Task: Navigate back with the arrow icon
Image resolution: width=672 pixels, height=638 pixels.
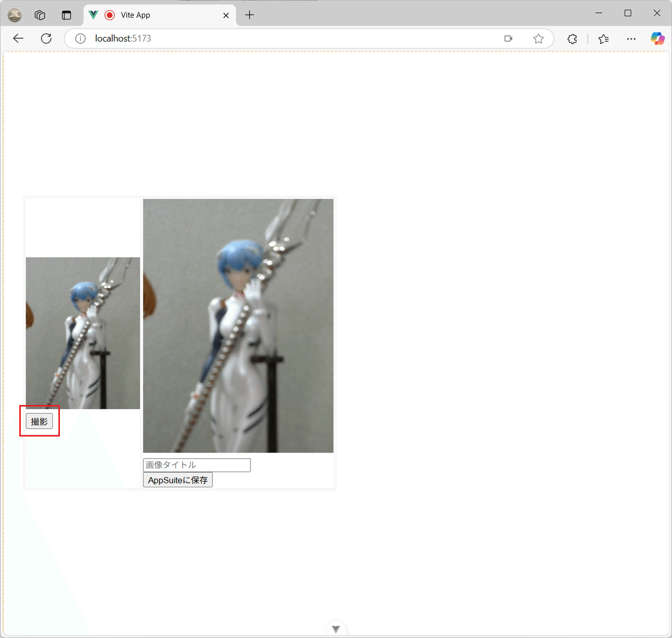Action: pos(18,39)
